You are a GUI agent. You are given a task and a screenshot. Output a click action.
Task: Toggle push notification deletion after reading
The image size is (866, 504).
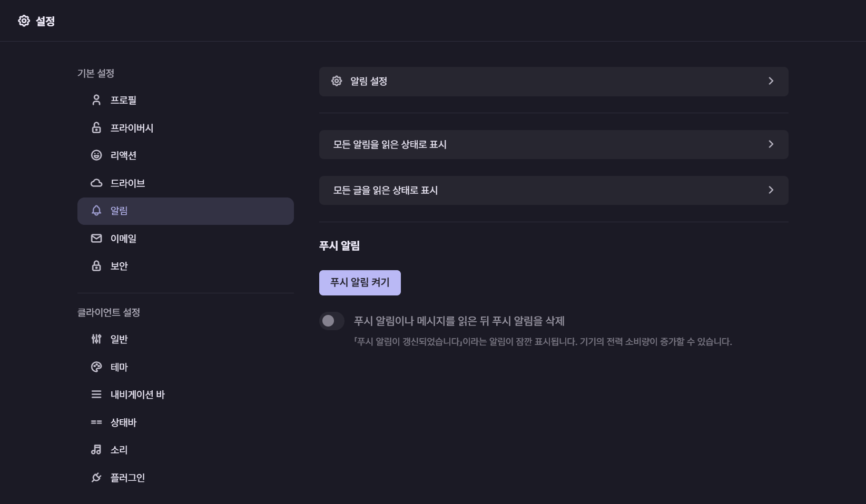click(331, 321)
